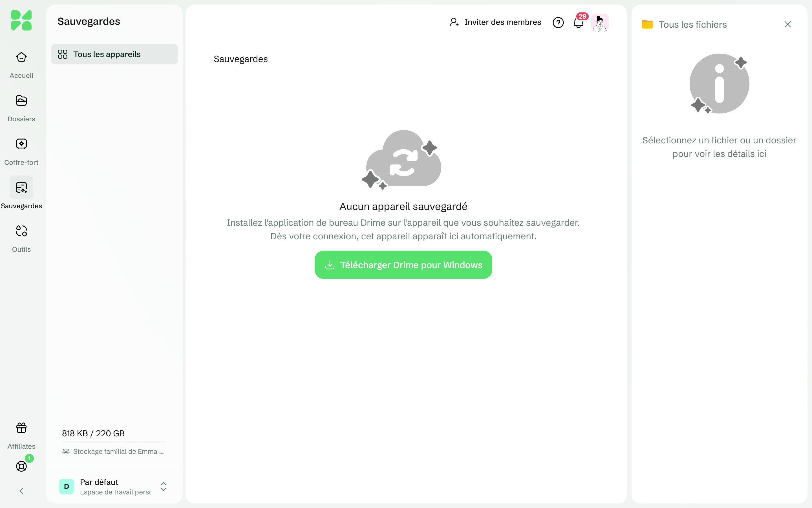This screenshot has width=812, height=508.
Task: Click Inviter des membres
Action: [495, 22]
